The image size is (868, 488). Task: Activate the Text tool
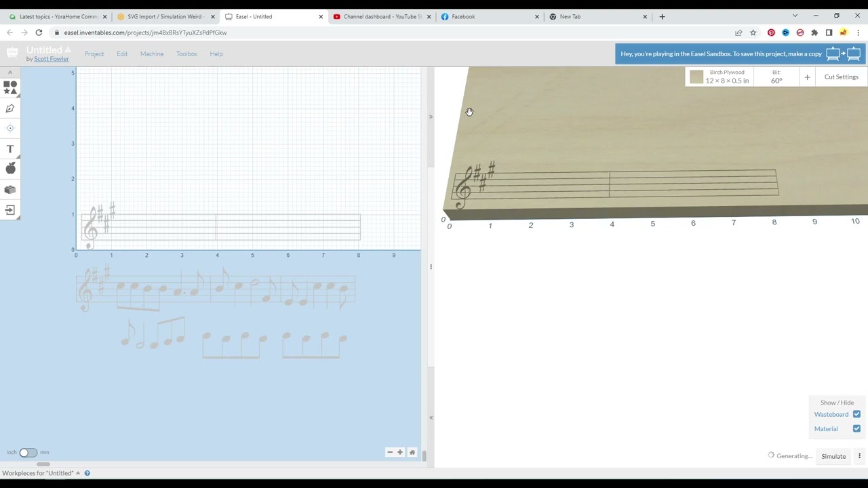(10, 148)
